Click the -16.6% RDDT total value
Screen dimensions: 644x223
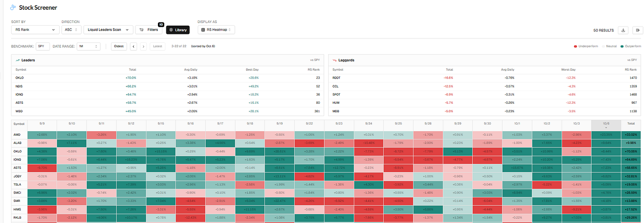pyautogui.click(x=448, y=77)
